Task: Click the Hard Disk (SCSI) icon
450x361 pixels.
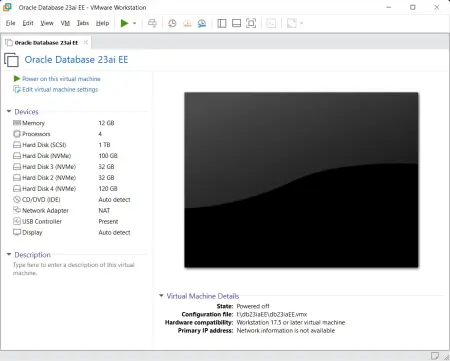Action: (x=17, y=145)
